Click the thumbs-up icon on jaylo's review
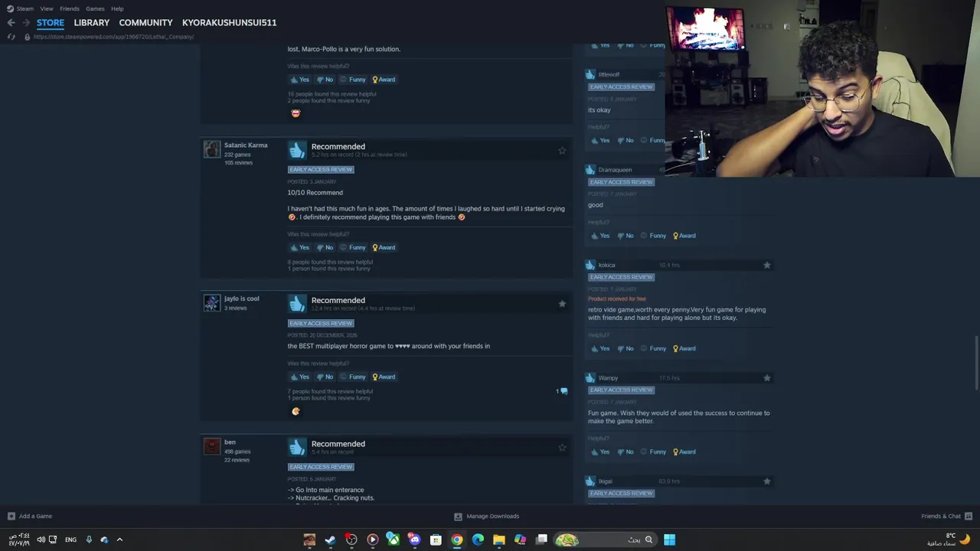980x551 pixels. pos(297,304)
